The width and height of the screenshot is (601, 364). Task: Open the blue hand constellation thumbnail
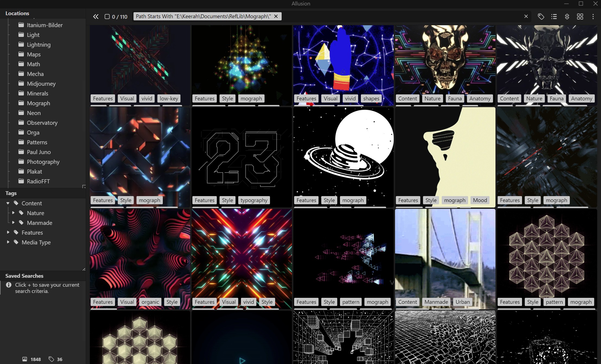[343, 65]
